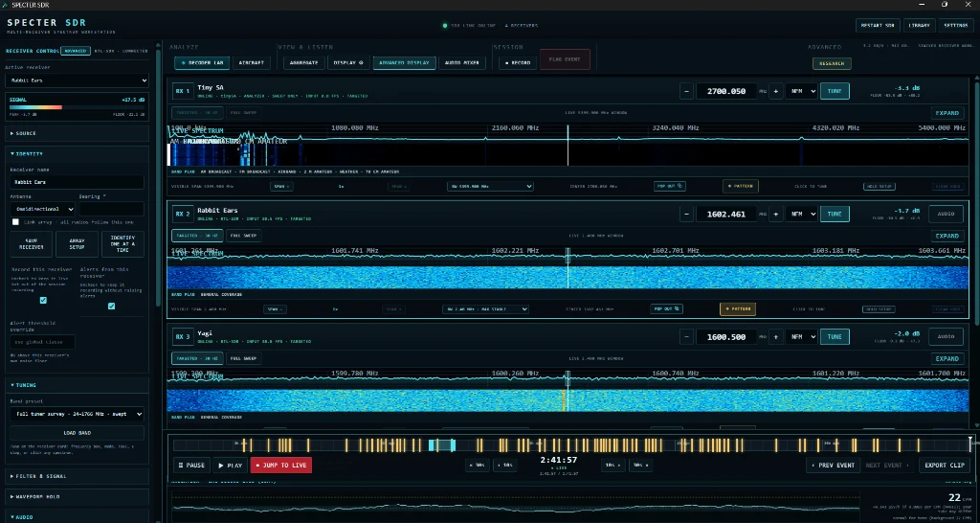The height and width of the screenshot is (523, 980).
Task: Switch Yagi receiver to Full Sweep
Action: point(244,358)
